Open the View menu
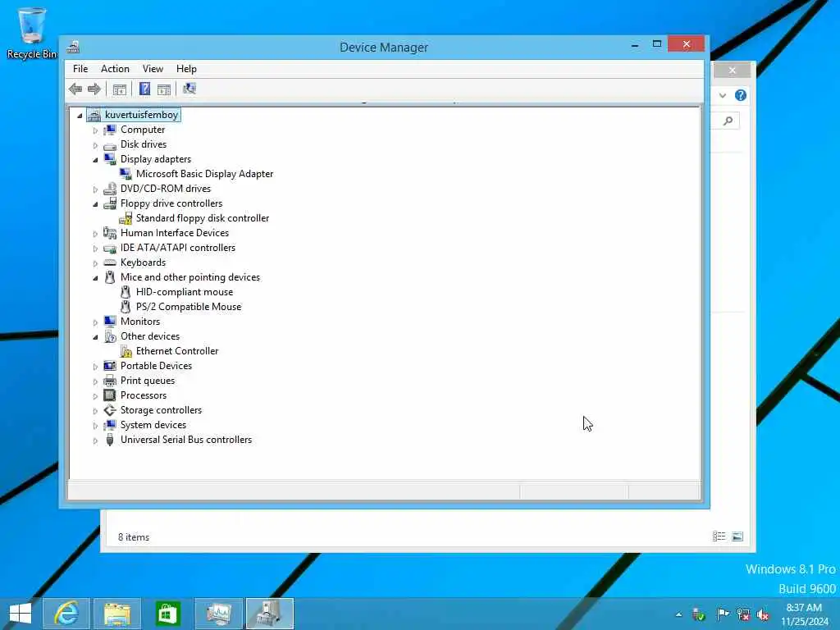Screen dimensions: 840x630 (x=153, y=69)
